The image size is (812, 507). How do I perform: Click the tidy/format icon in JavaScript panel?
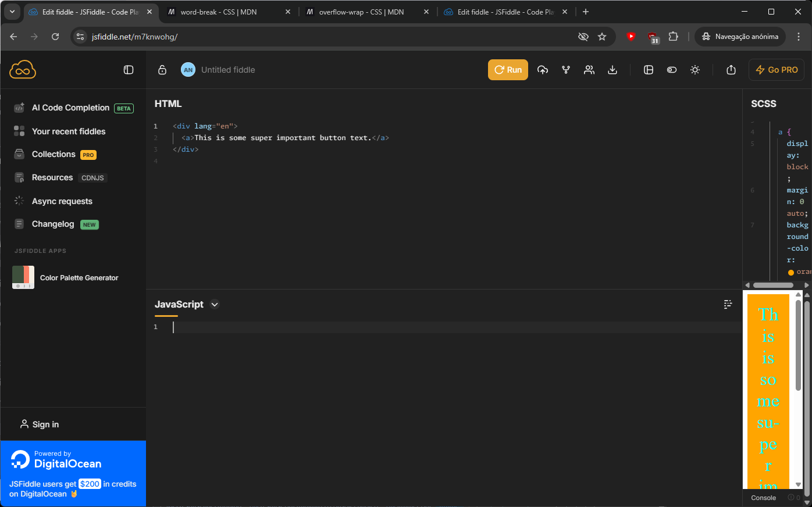[x=728, y=304]
